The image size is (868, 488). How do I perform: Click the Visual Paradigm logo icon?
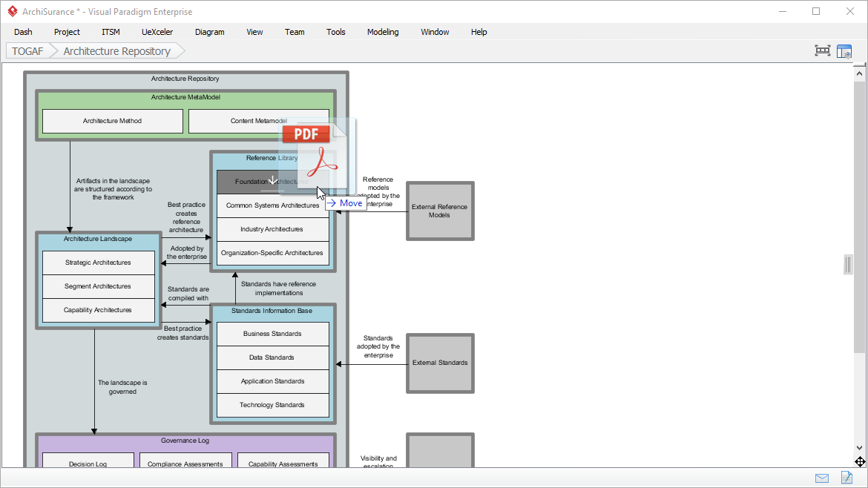click(12, 11)
